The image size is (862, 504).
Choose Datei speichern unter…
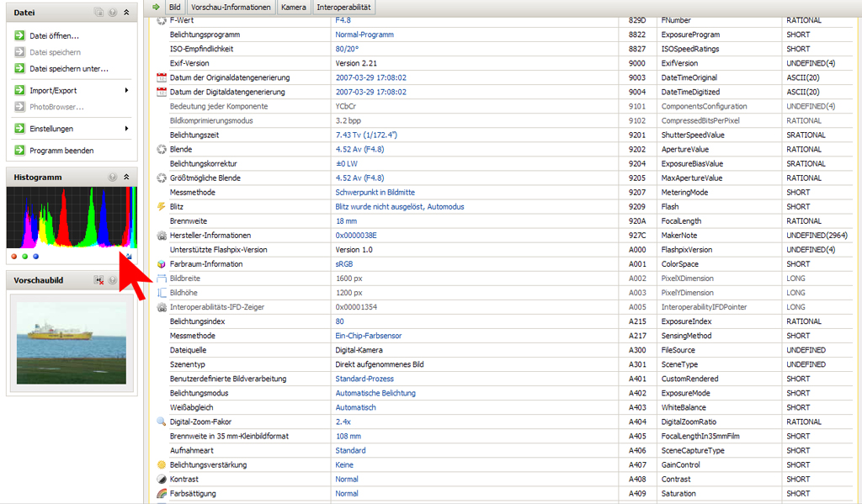pos(68,69)
